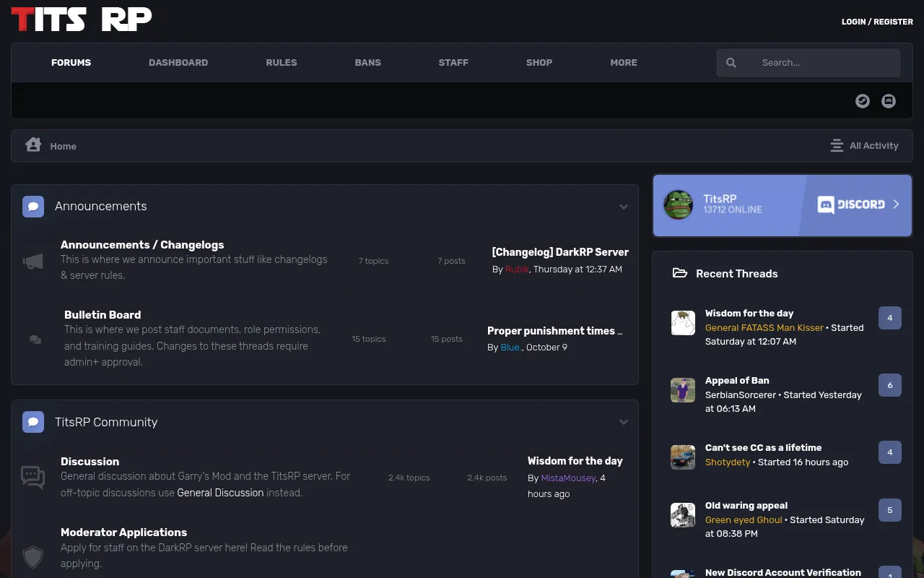Image resolution: width=924 pixels, height=578 pixels.
Task: Open the Discussion forum
Action: (90, 462)
